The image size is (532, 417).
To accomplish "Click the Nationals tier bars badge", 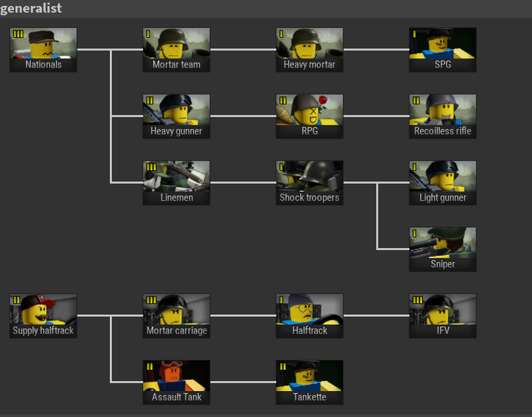I will pyautogui.click(x=18, y=34).
